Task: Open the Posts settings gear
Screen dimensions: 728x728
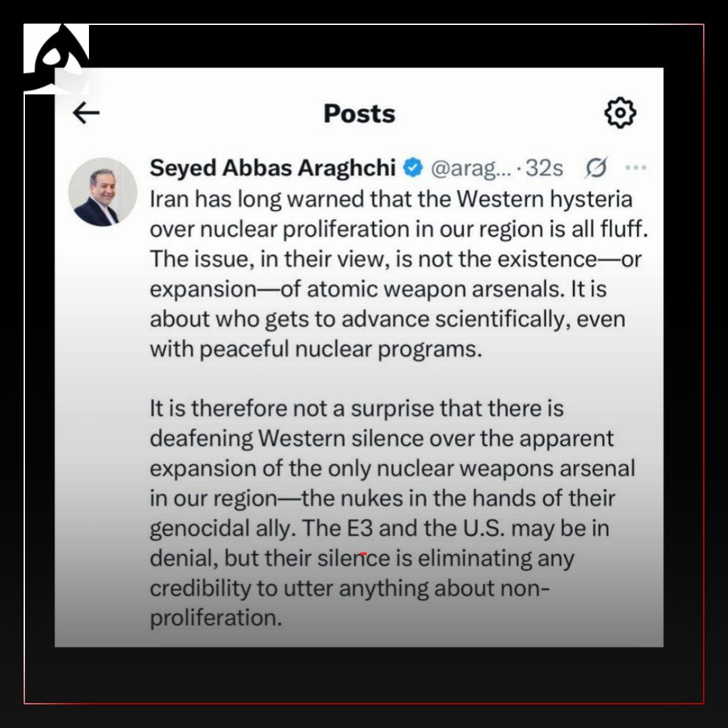Action: pyautogui.click(x=620, y=113)
